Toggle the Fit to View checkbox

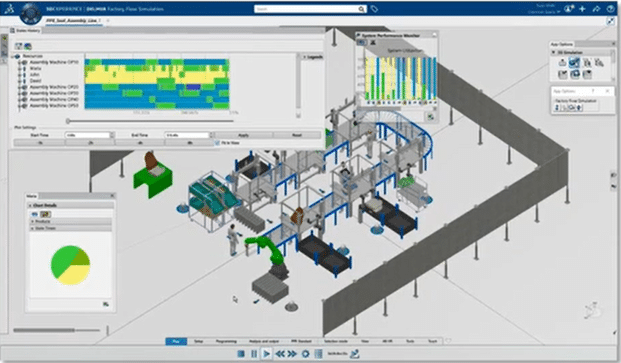tap(217, 143)
